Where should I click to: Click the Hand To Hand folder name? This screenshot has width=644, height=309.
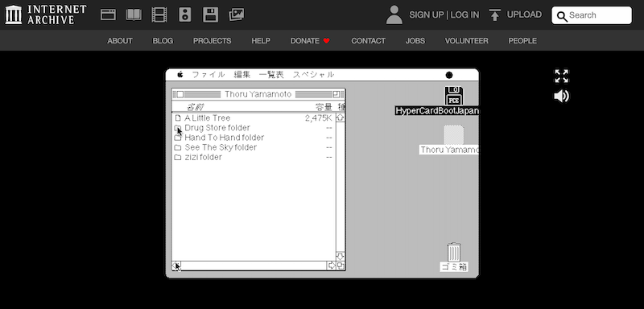tap(225, 138)
